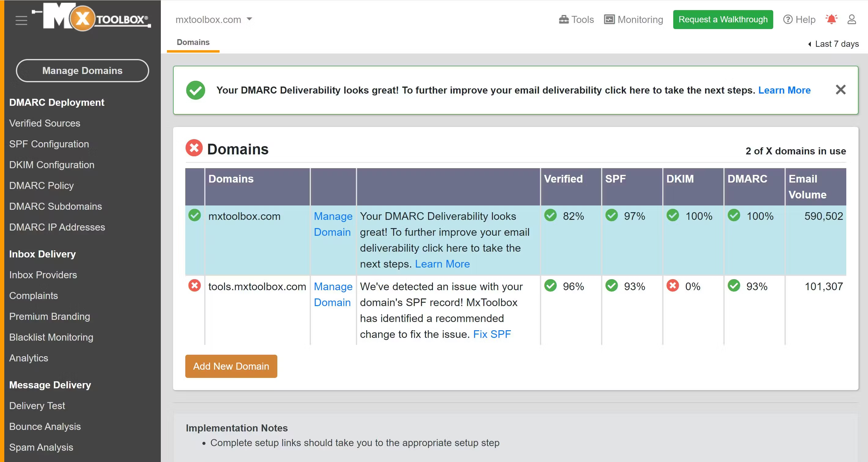
Task: Open the Last 7 days range selector
Action: pos(834,44)
